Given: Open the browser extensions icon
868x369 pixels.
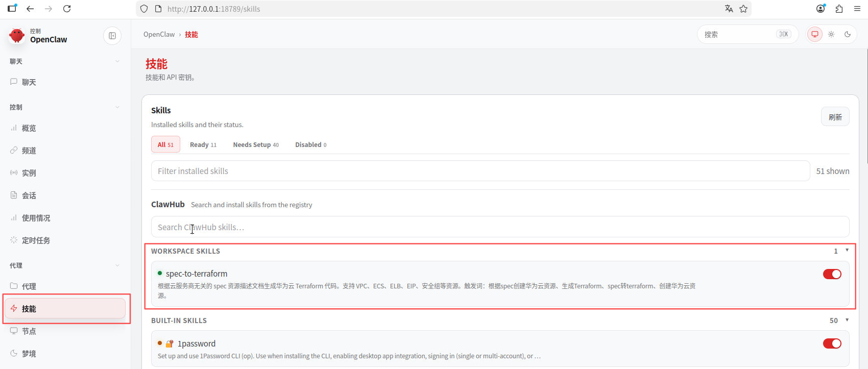Looking at the screenshot, I should tap(839, 9).
